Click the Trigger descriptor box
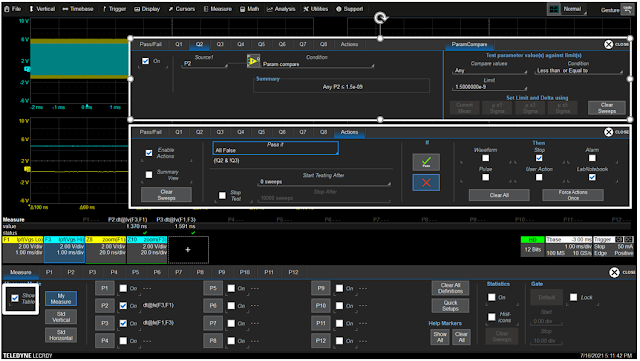The image size is (640, 361). pyautogui.click(x=613, y=246)
